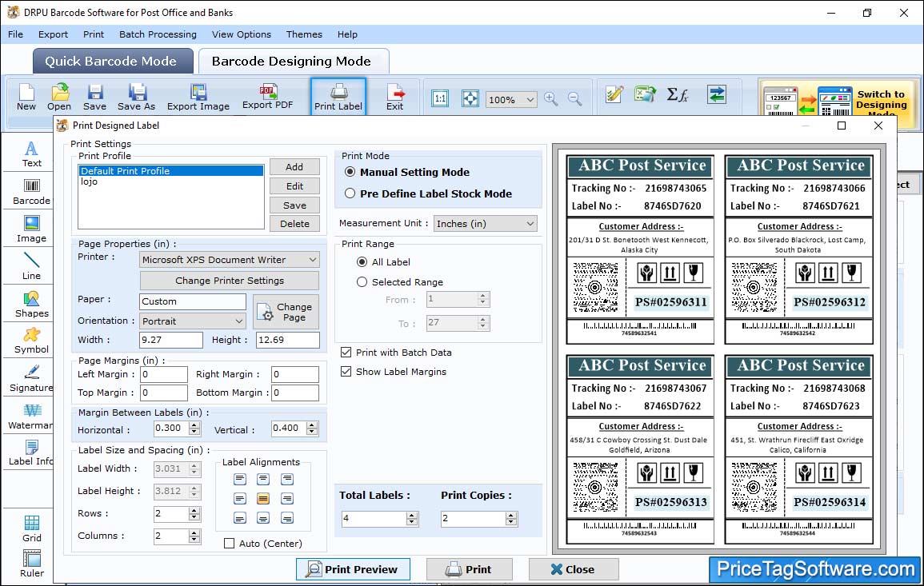Click the Export PDF icon

pyautogui.click(x=267, y=98)
